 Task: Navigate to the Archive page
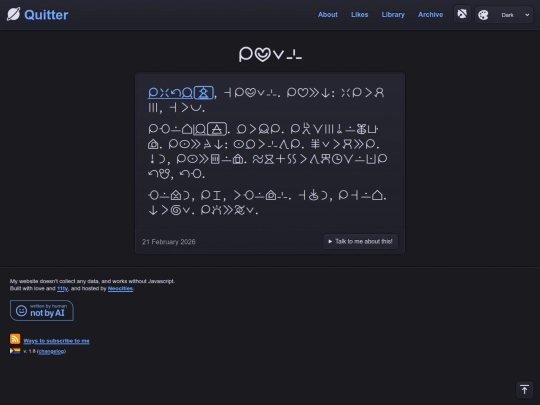430,14
